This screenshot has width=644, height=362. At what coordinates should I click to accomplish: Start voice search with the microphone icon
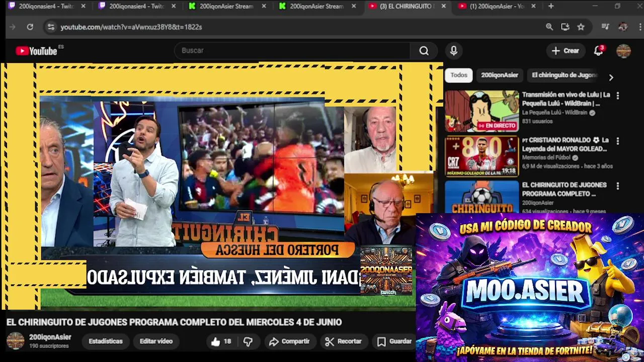[x=453, y=51]
